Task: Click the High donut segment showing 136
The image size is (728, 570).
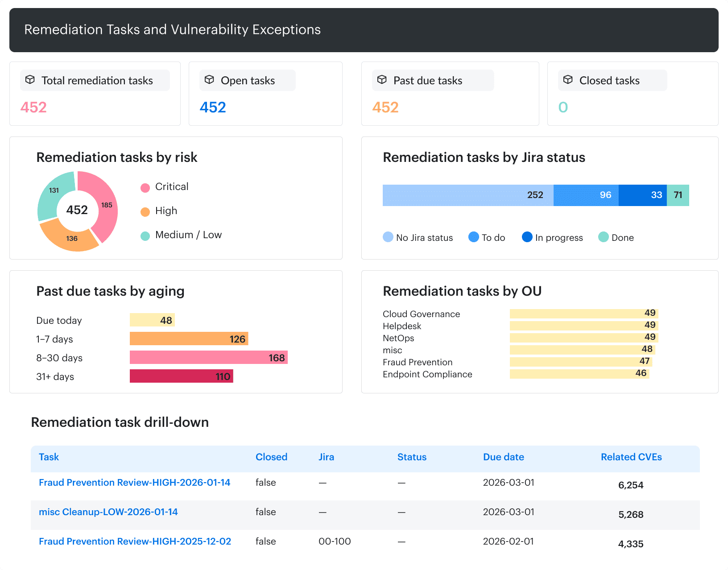Action: pos(72,238)
